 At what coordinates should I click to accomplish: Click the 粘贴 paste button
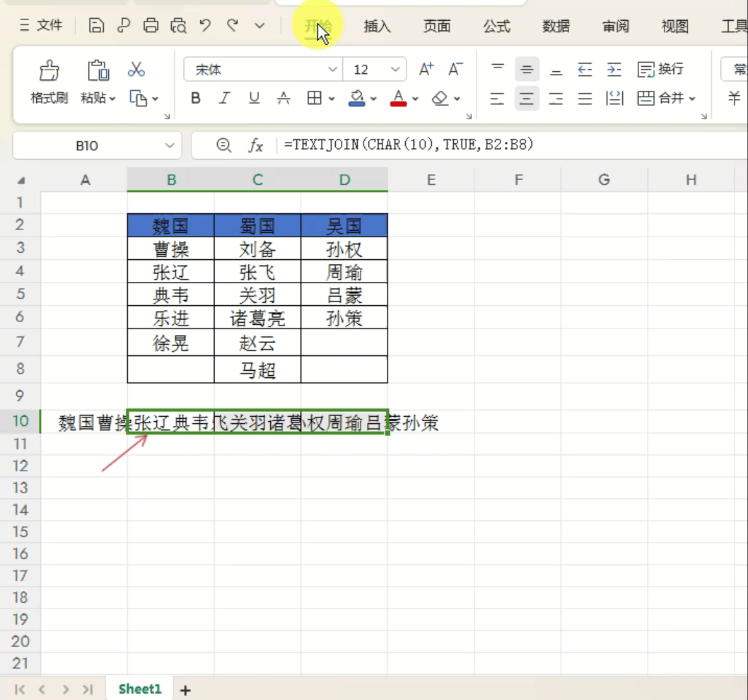coord(98,82)
